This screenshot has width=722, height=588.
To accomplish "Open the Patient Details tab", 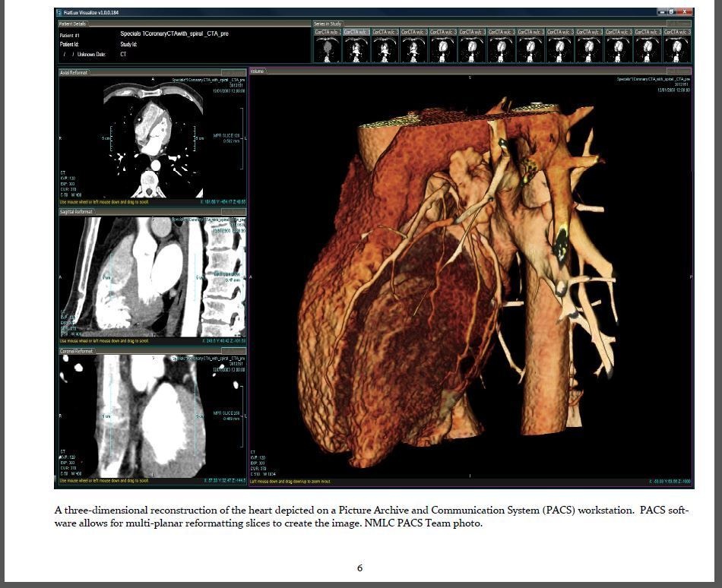I will [x=73, y=24].
